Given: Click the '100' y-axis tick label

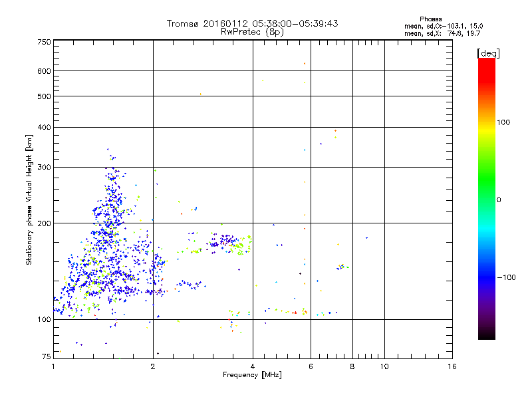Looking at the screenshot, I should 44,320.
